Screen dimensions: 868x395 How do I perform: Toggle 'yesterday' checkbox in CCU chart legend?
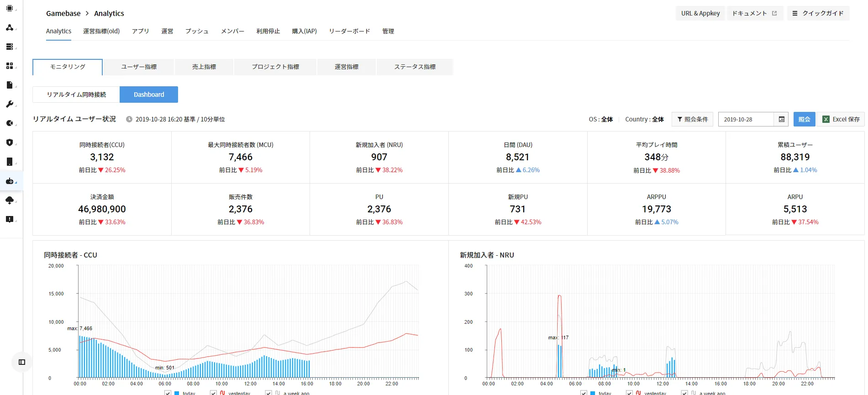[213, 393]
